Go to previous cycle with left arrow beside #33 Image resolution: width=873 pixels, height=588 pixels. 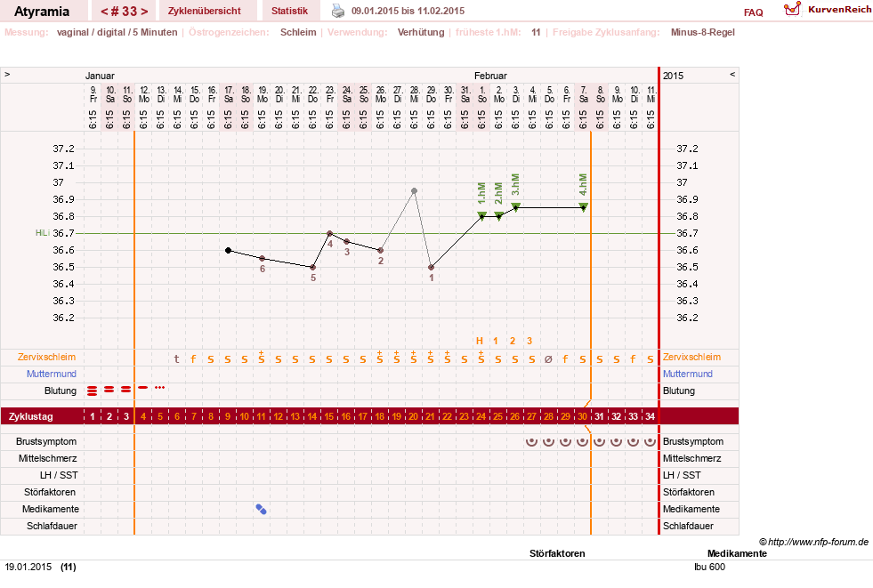click(104, 12)
